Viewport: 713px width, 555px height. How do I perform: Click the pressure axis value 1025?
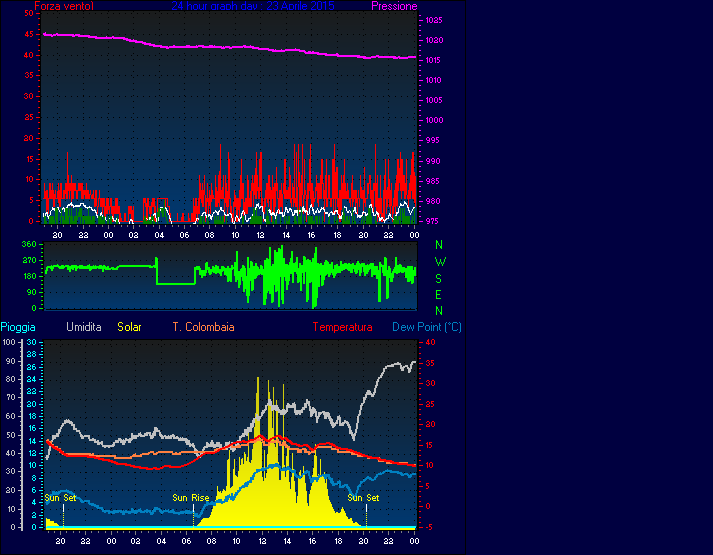tap(434, 20)
